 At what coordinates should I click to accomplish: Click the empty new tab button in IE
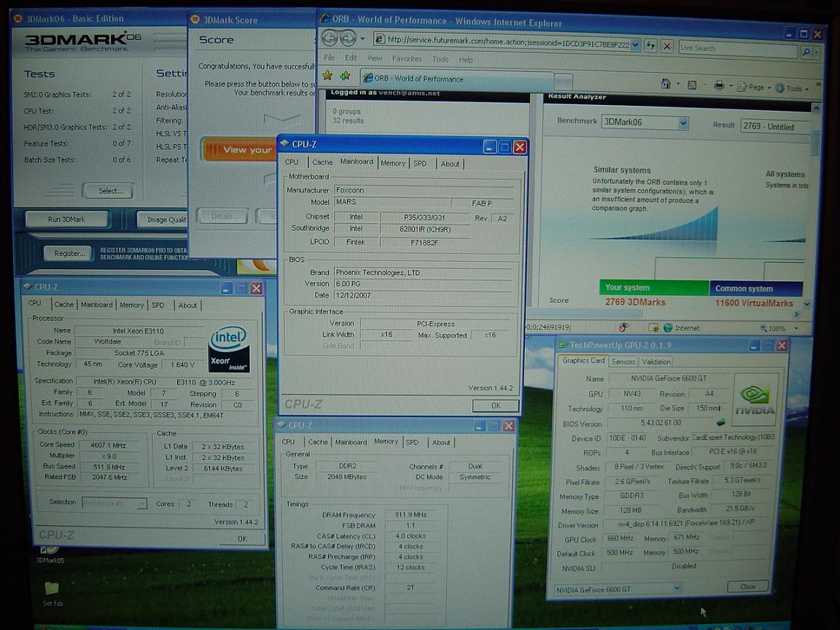pos(562,82)
